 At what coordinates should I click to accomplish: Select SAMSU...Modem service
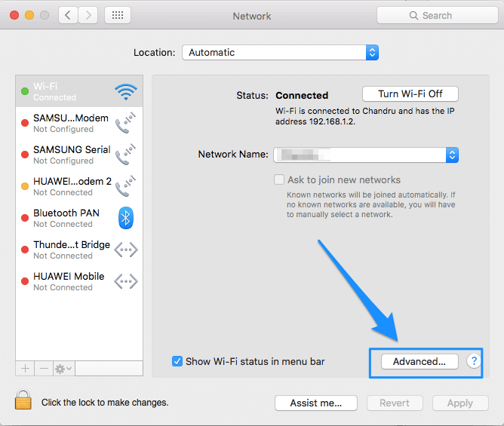[x=79, y=123]
